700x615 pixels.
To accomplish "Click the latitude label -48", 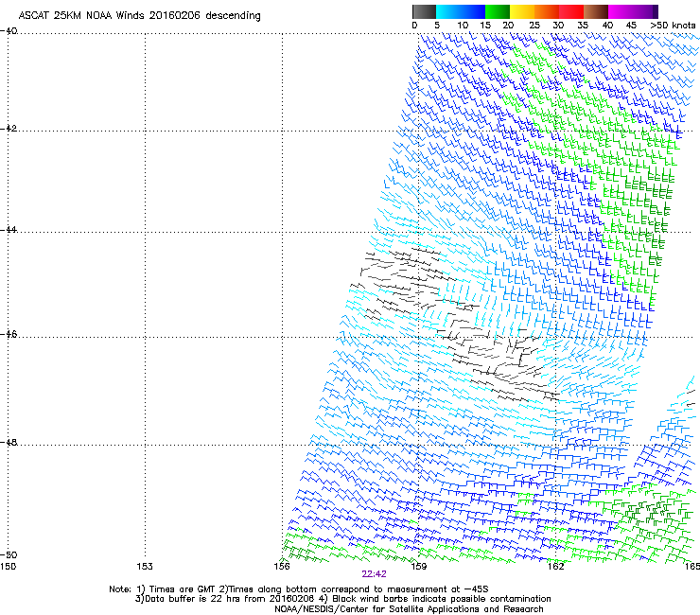I will click(x=9, y=442).
